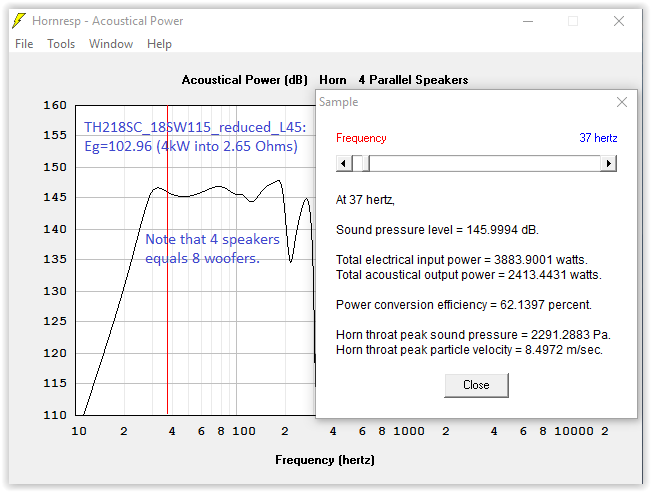
Task: Click 'At 37 hertz,' text
Action: [x=365, y=200]
